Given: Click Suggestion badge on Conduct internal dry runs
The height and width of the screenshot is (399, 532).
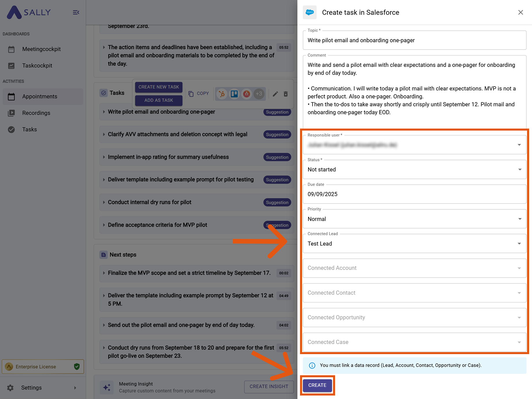Looking at the screenshot, I should [x=277, y=202].
